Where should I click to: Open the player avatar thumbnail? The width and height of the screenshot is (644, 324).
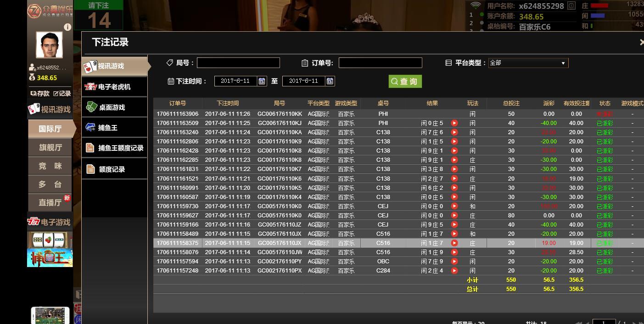point(49,45)
